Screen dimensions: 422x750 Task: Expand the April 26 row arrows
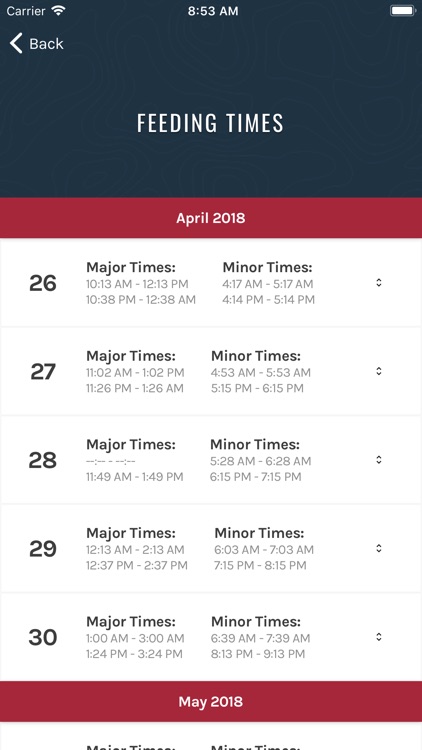378,283
